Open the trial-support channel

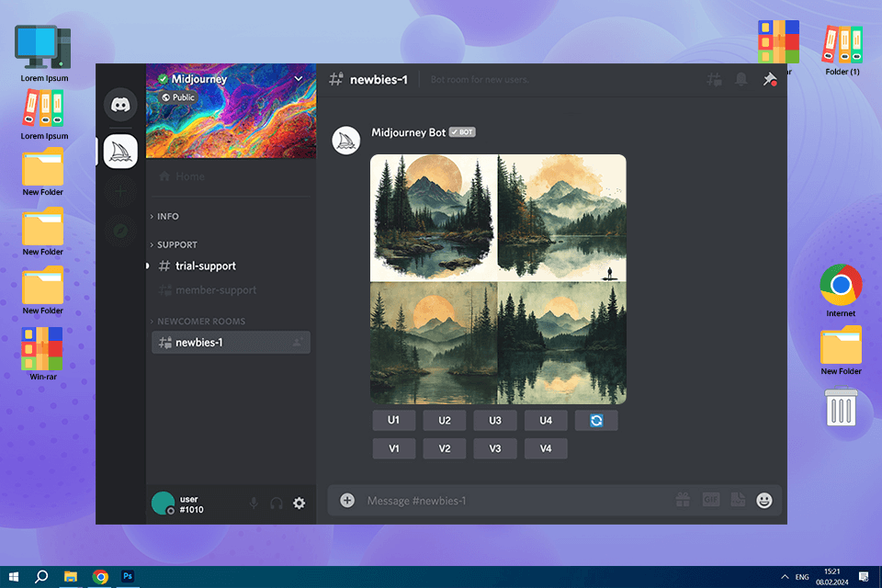pyautogui.click(x=198, y=266)
